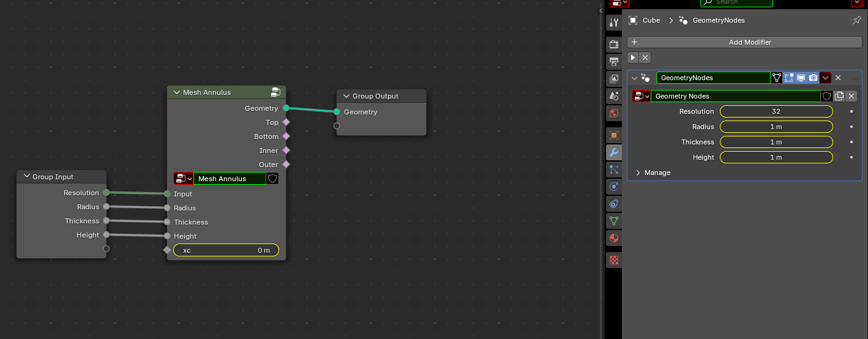Click the Add Modifier button
The image size is (868, 339).
(744, 42)
